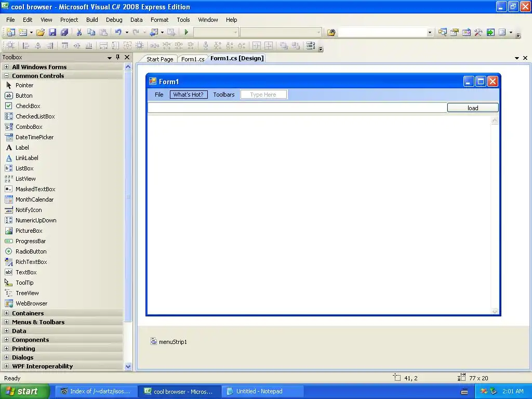Collapse the Common Controls group

click(x=6, y=76)
